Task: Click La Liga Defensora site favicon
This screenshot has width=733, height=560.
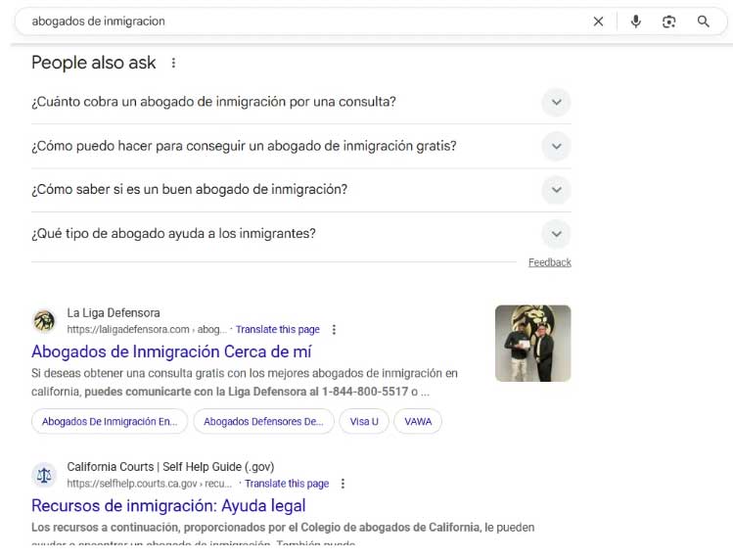Action: pyautogui.click(x=44, y=321)
